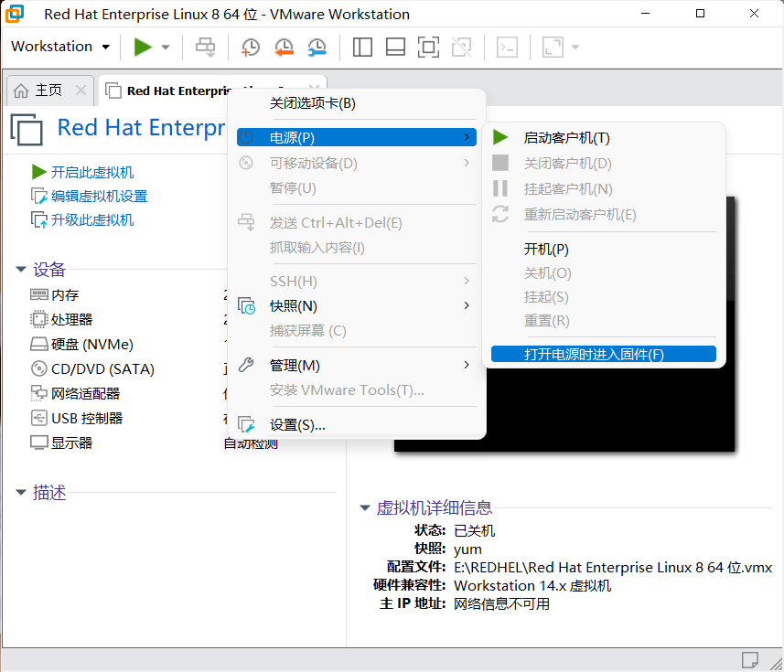Click the stretch guest display toolbar icon

[553, 47]
